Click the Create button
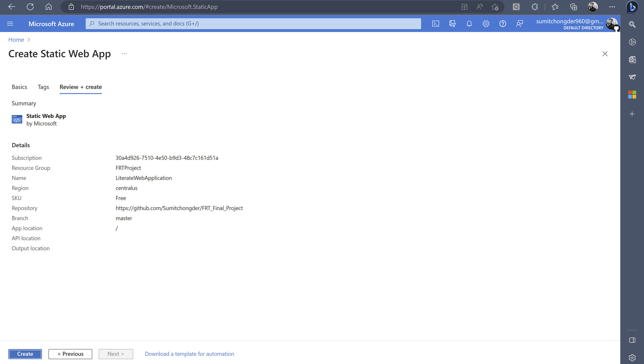Viewport: 644px width, 364px height. pyautogui.click(x=25, y=354)
